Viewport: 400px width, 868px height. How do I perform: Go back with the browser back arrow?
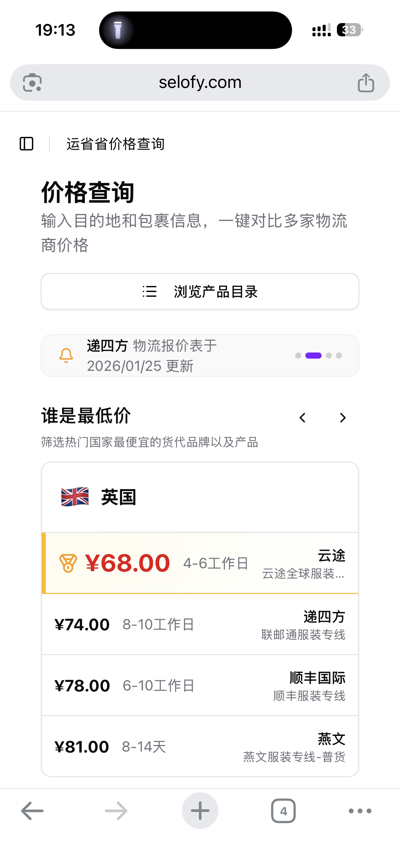point(32,811)
